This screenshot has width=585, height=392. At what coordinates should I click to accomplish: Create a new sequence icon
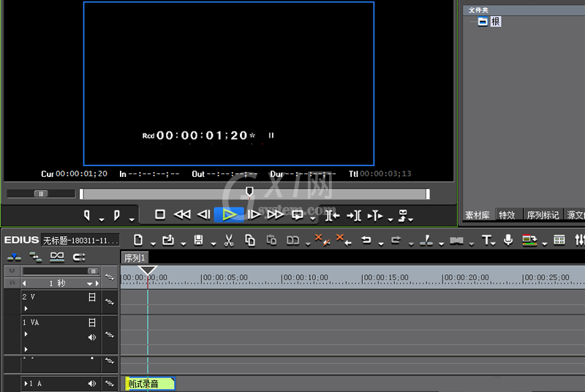click(138, 240)
